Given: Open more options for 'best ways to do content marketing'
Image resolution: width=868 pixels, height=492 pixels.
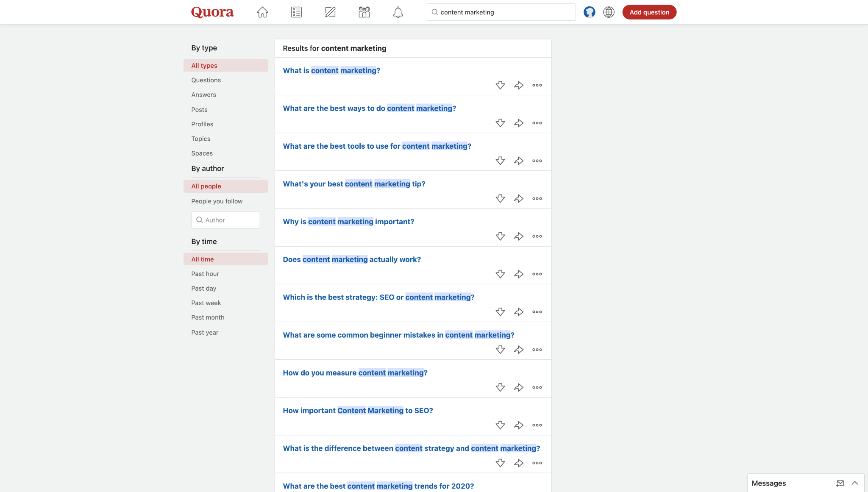Looking at the screenshot, I should click(537, 123).
